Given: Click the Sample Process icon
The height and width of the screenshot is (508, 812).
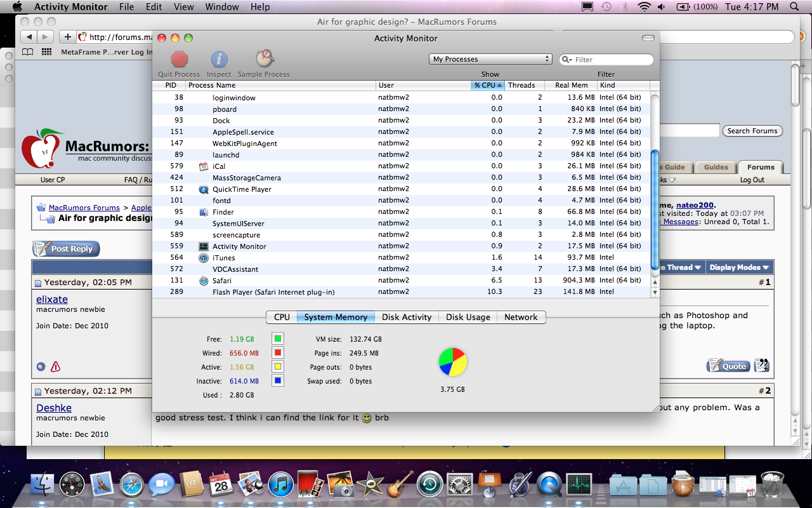Looking at the screenshot, I should click(265, 58).
